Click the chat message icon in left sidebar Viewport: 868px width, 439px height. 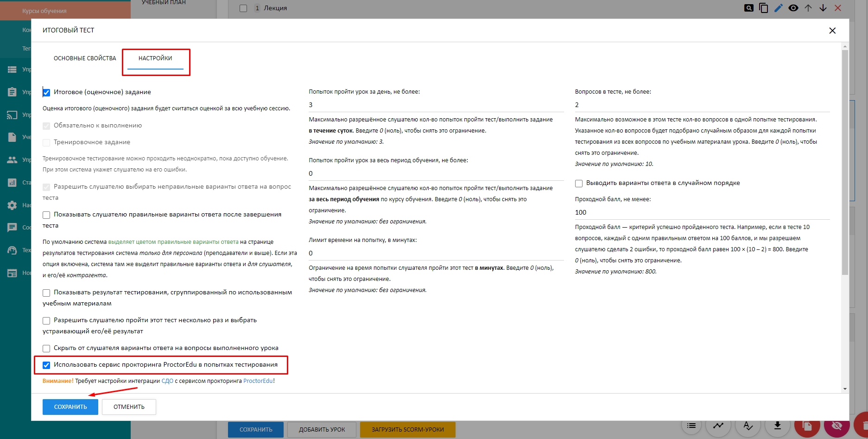pyautogui.click(x=13, y=227)
